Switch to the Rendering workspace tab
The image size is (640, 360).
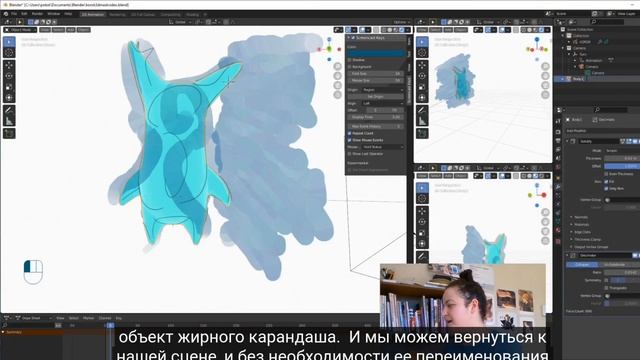pyautogui.click(x=117, y=14)
